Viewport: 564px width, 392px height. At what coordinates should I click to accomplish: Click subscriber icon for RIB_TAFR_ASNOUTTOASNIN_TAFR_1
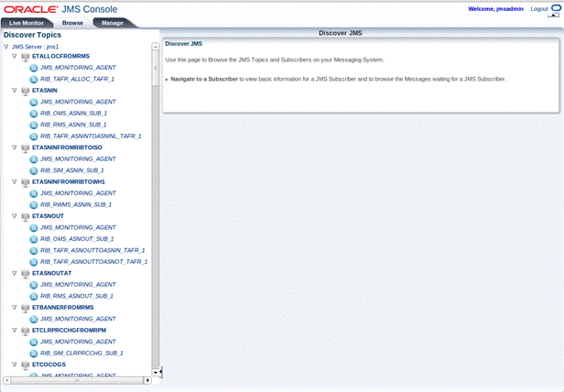coord(34,251)
